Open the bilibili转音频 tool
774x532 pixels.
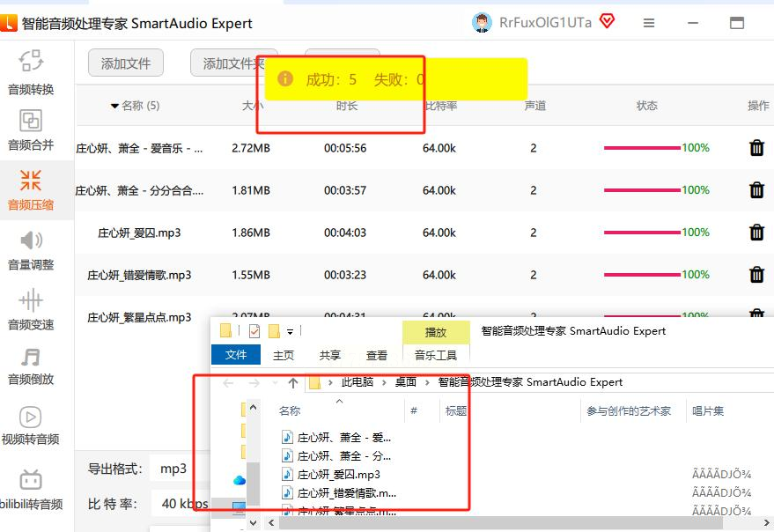(x=31, y=489)
